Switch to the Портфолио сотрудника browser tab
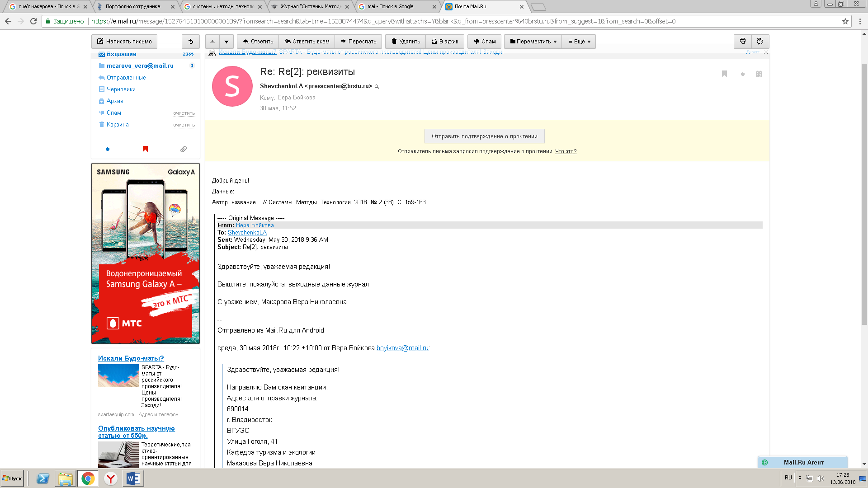 133,6
